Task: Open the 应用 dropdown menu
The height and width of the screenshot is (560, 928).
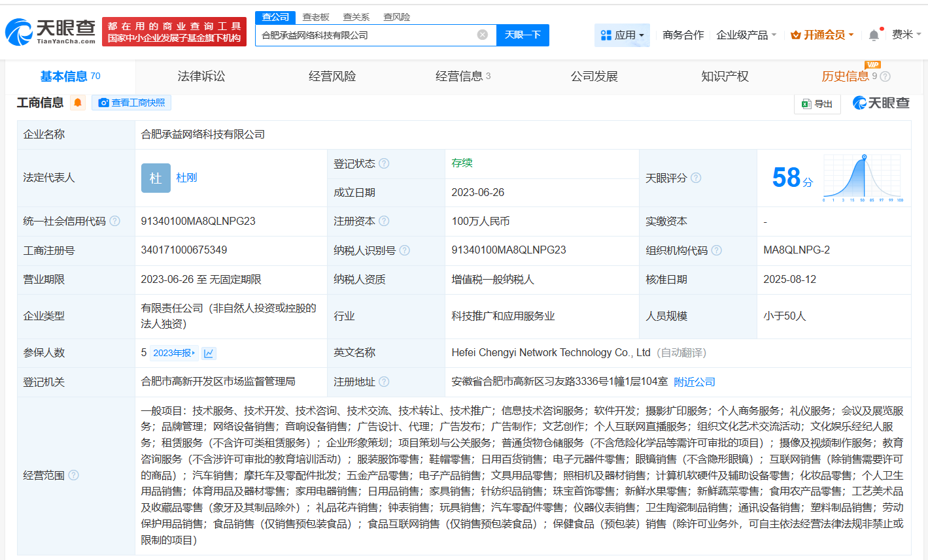Action: point(622,35)
